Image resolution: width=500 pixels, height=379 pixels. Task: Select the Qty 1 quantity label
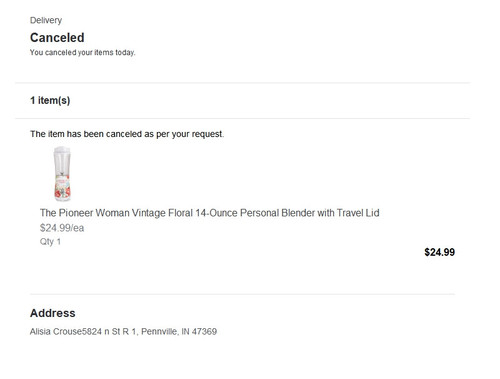coord(50,242)
